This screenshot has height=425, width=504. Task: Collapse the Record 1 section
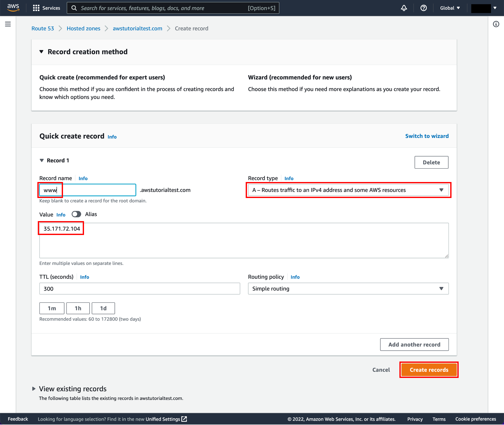[42, 160]
